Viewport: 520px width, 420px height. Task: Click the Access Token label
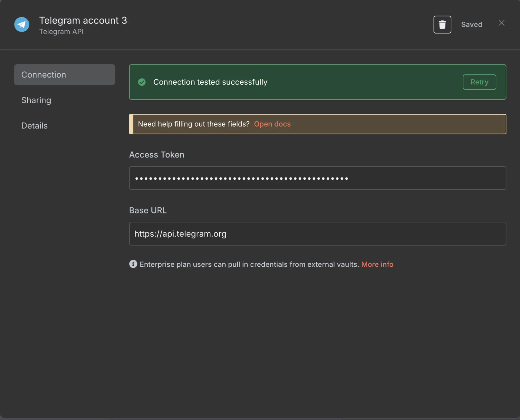pos(157,155)
